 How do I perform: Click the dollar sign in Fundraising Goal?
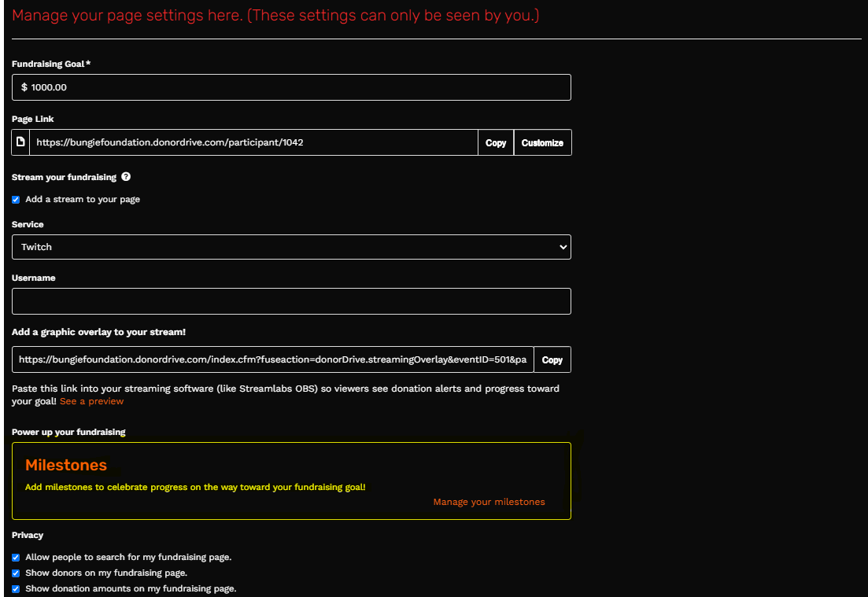(24, 87)
